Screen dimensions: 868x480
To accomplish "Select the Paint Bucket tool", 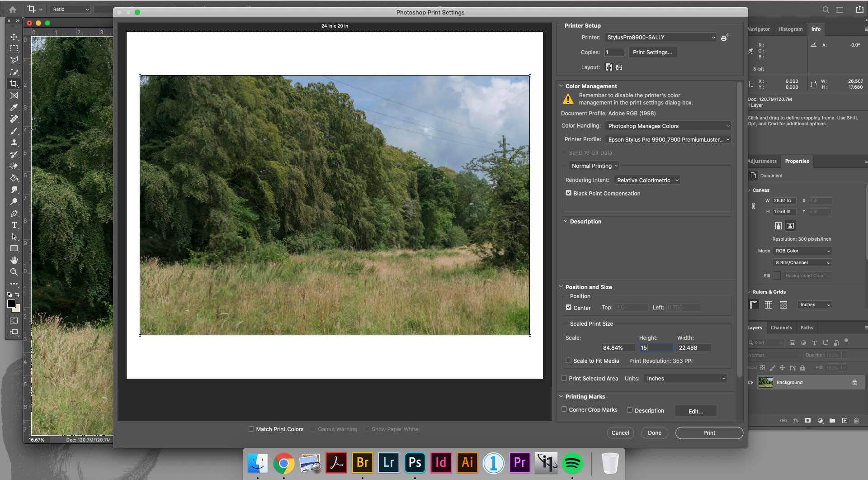I will click(14, 178).
